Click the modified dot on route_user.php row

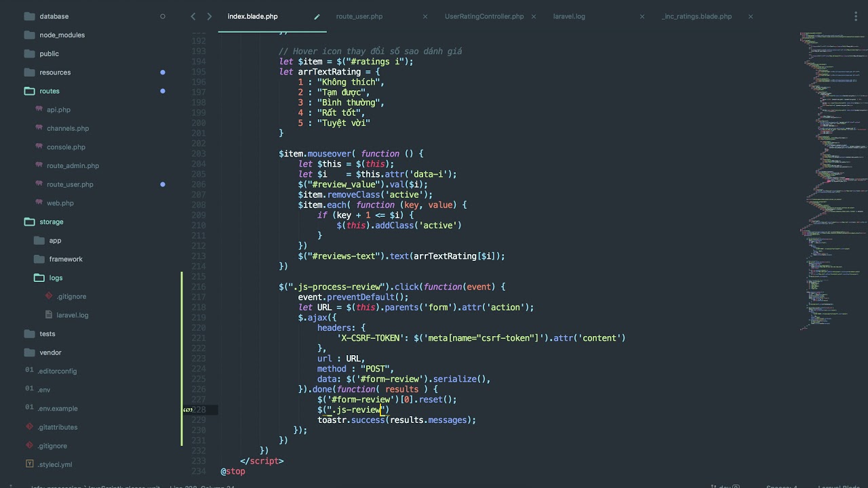[163, 184]
